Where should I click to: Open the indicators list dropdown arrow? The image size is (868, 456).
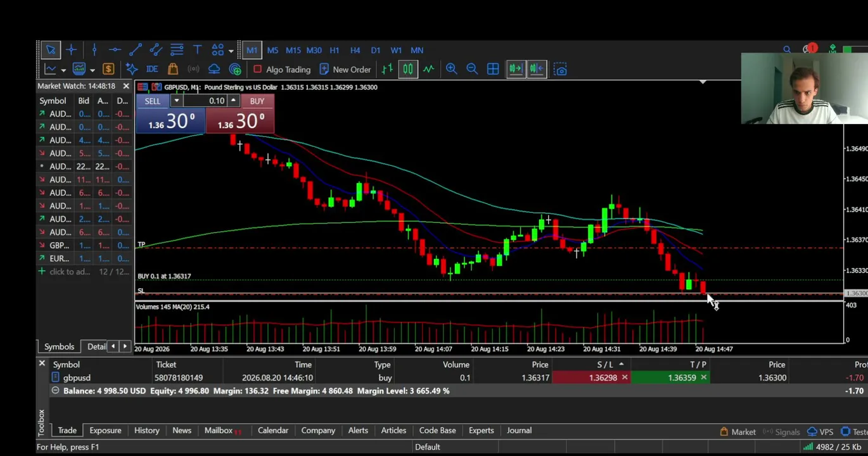[92, 70]
